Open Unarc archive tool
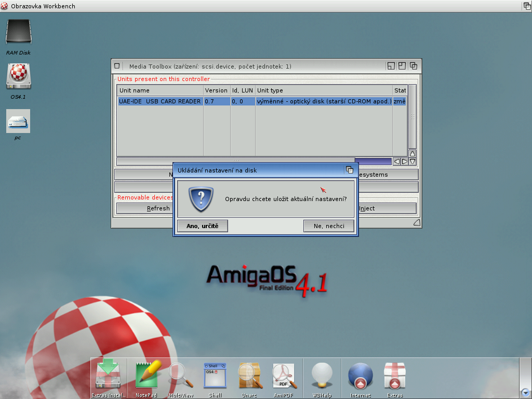Image resolution: width=532 pixels, height=399 pixels. 249,375
